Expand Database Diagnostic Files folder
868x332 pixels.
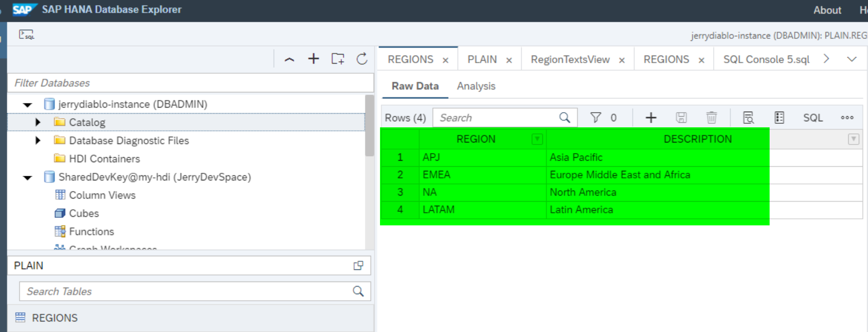click(x=38, y=140)
